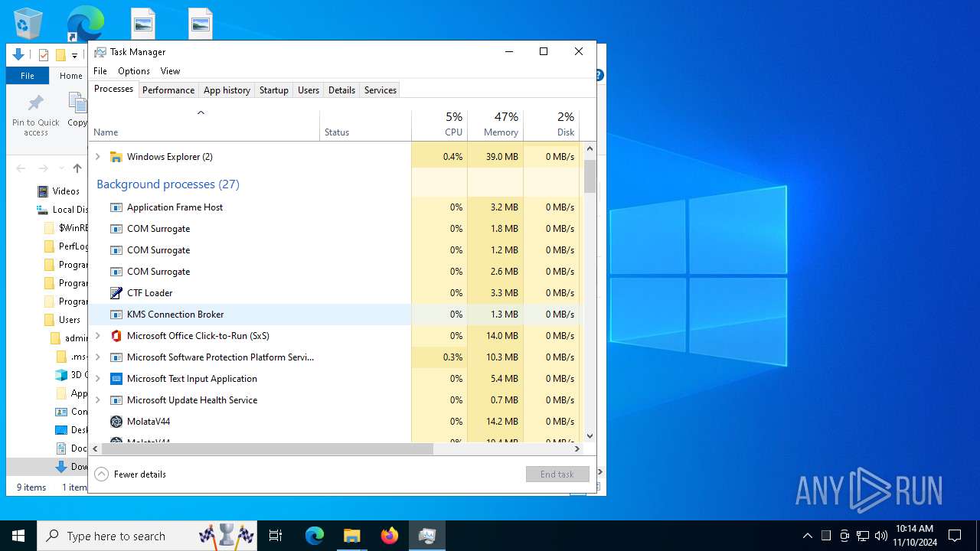The image size is (980, 551).
Task: Click the End task button
Action: pyautogui.click(x=557, y=474)
